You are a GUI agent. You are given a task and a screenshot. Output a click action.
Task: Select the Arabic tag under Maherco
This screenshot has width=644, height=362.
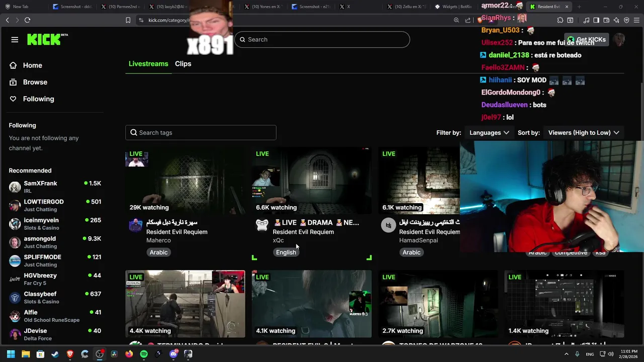click(158, 252)
